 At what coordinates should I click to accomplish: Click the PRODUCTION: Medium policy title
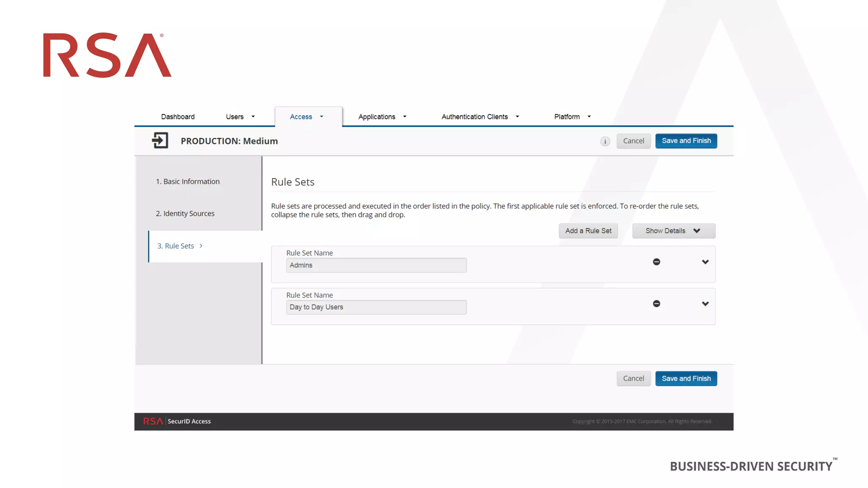(229, 141)
